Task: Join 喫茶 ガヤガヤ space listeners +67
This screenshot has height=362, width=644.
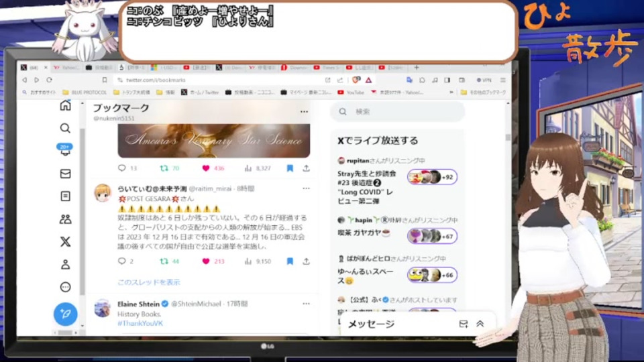Action: click(432, 237)
